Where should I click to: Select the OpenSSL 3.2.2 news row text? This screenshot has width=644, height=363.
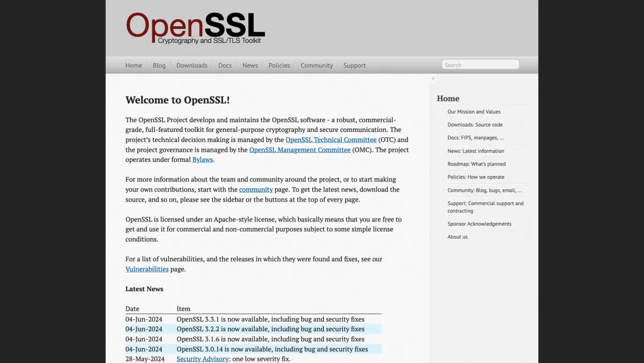click(270, 329)
